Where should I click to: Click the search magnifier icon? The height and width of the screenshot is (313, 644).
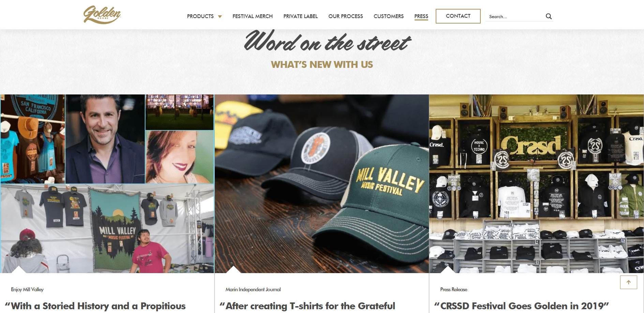(549, 16)
